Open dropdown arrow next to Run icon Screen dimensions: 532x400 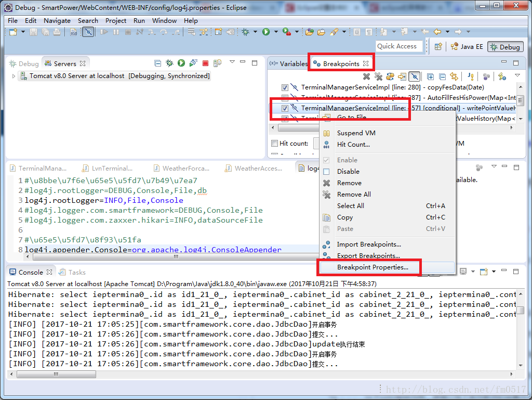[276, 32]
